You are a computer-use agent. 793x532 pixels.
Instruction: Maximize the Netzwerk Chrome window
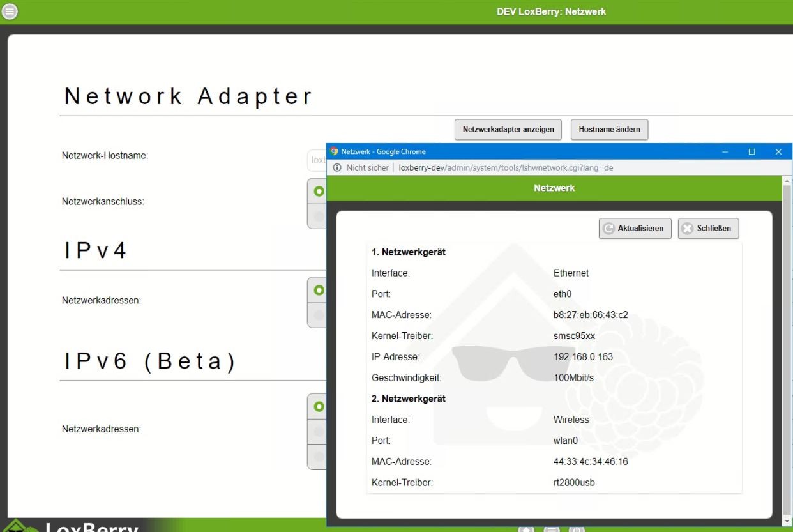[751, 151]
